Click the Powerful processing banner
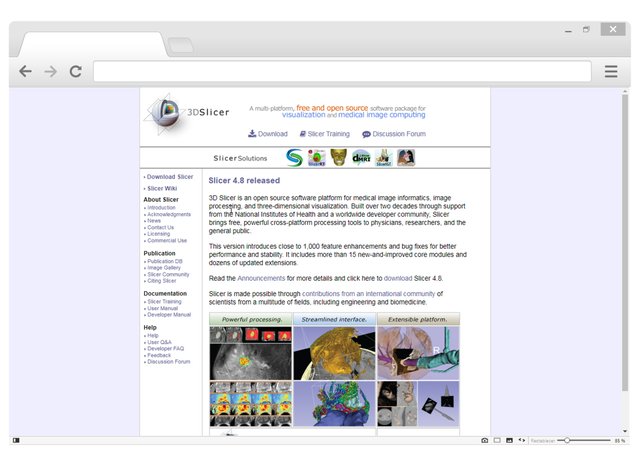The height and width of the screenshot is (457, 640). 251,319
